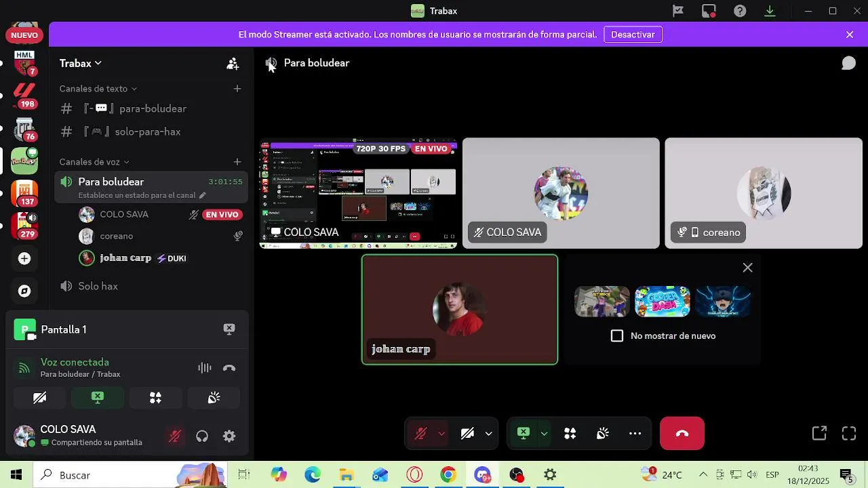The image size is (868, 488).
Task: Open the invite people icon beside Trabax
Action: (233, 64)
